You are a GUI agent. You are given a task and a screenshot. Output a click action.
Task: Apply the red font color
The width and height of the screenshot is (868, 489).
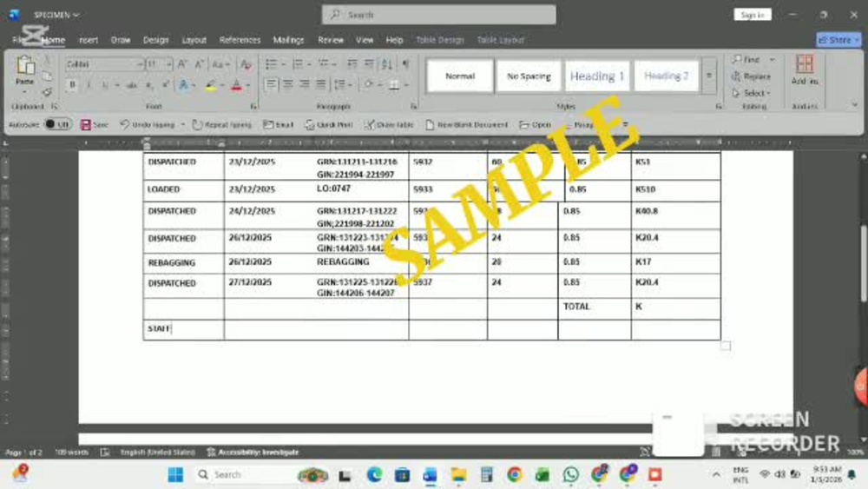click(x=236, y=85)
